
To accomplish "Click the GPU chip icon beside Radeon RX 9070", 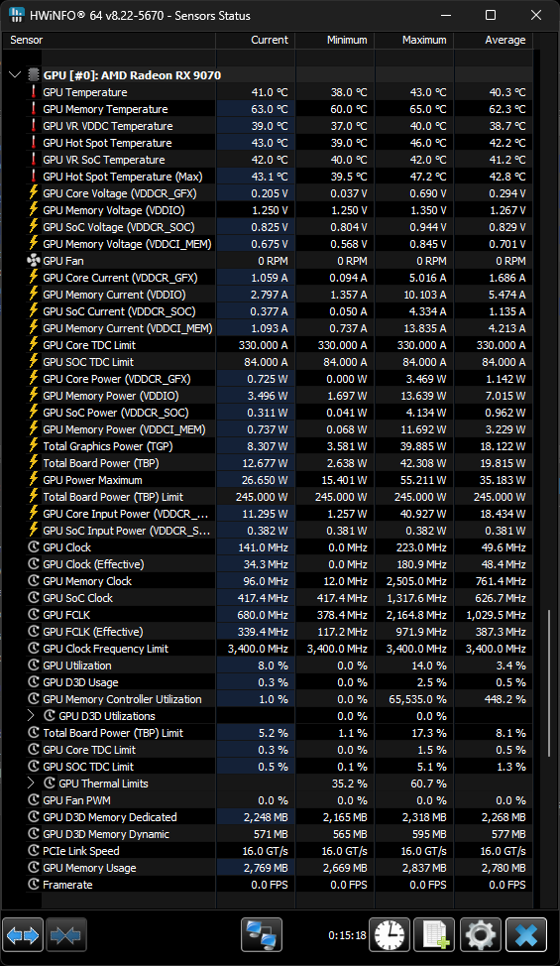I will click(34, 75).
